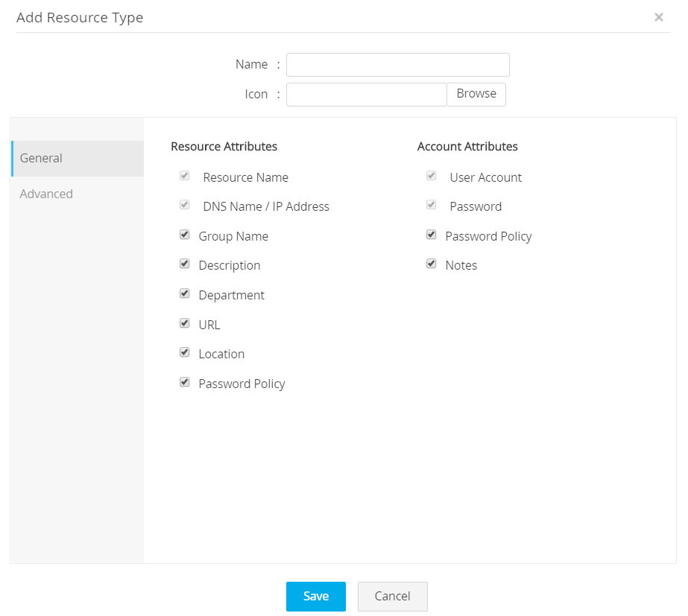Toggle the Notes account attribute
The height and width of the screenshot is (616, 688).
click(x=431, y=264)
